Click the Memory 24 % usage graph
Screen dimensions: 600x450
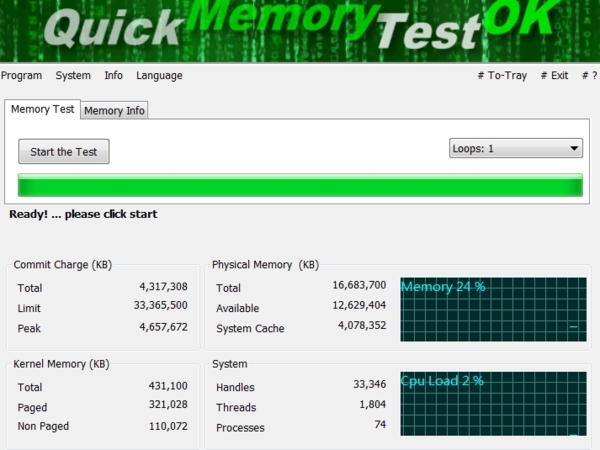click(x=493, y=310)
